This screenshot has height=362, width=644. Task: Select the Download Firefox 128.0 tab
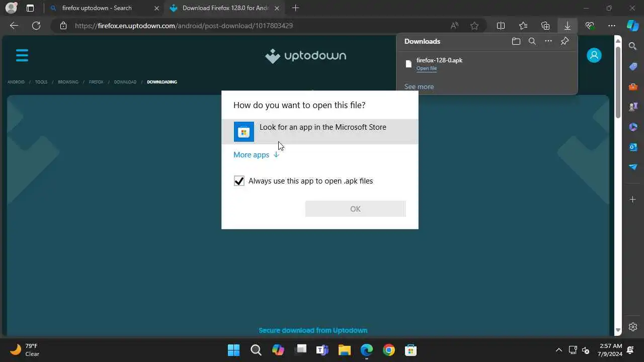point(225,8)
